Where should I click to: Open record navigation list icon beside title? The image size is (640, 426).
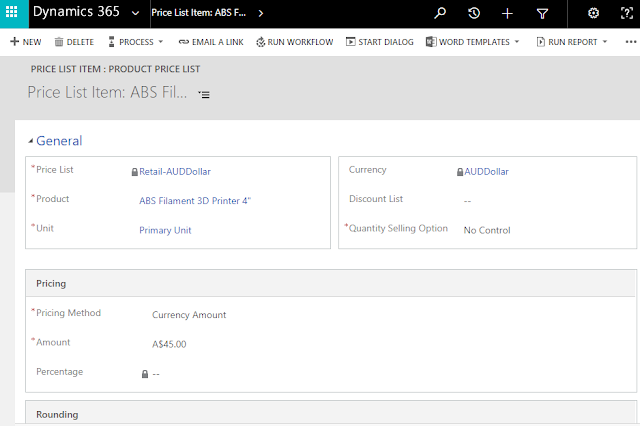(204, 94)
